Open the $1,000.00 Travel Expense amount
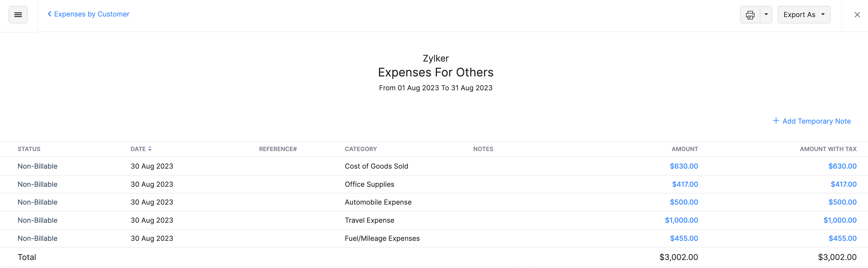 [681, 220]
